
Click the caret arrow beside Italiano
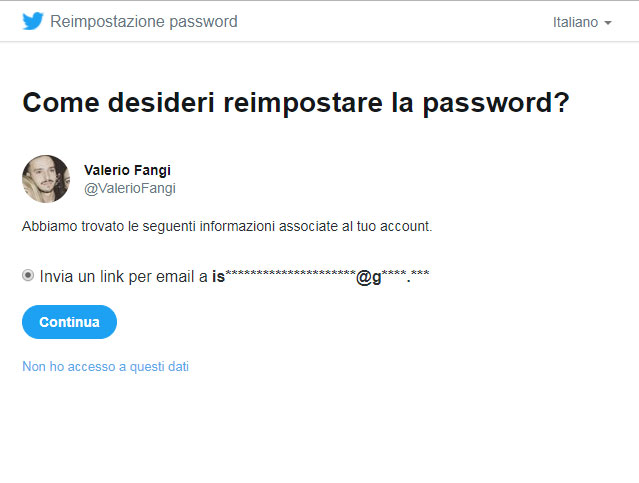tap(608, 23)
